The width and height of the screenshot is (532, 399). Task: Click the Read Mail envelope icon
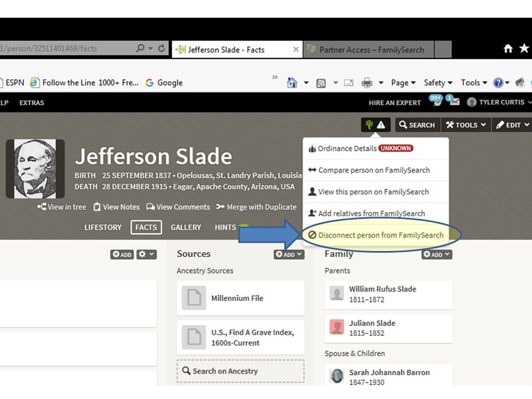click(349, 83)
